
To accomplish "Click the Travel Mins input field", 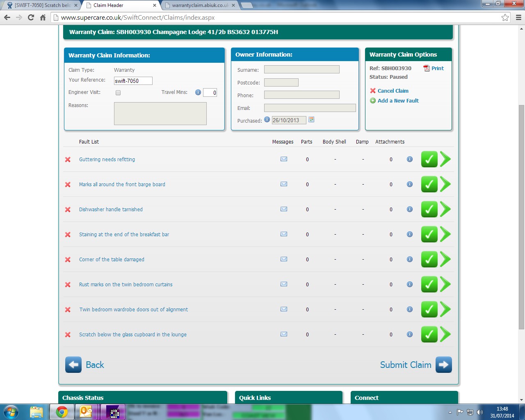I will click(210, 93).
